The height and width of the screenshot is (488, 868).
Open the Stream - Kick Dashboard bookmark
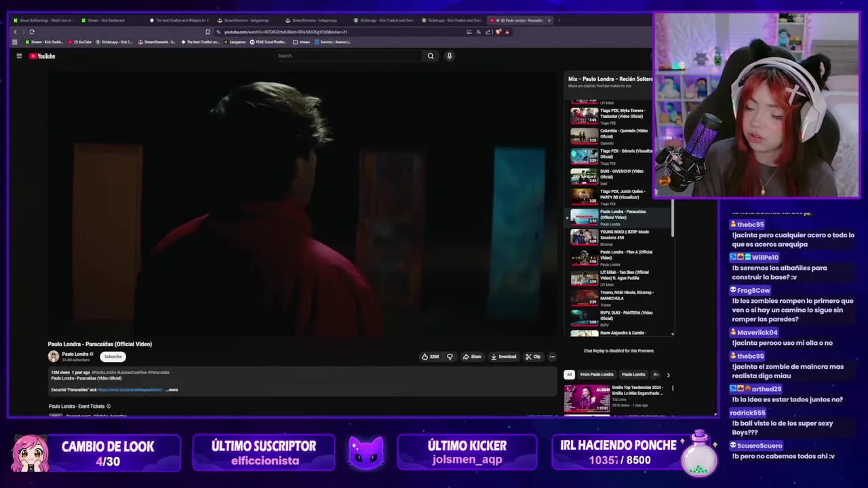(x=44, y=42)
